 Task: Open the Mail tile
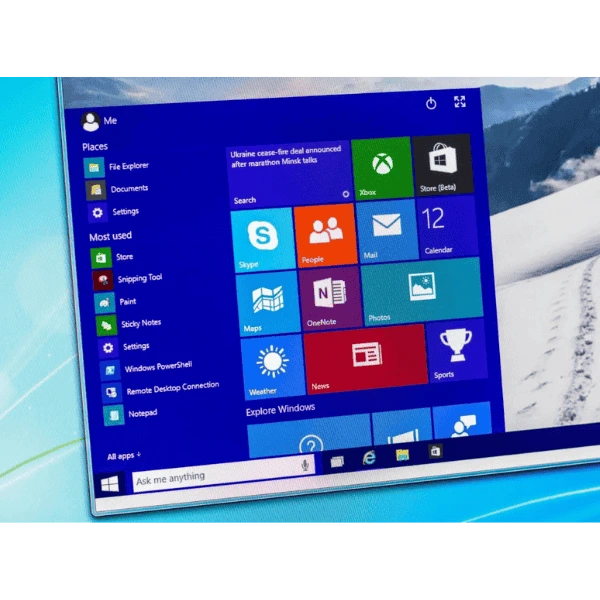(x=386, y=231)
